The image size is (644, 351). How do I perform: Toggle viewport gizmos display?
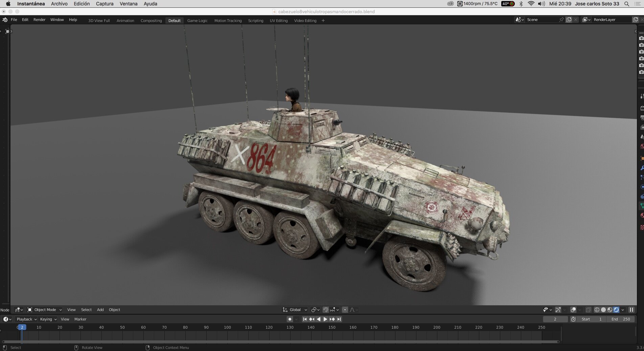[558, 310]
